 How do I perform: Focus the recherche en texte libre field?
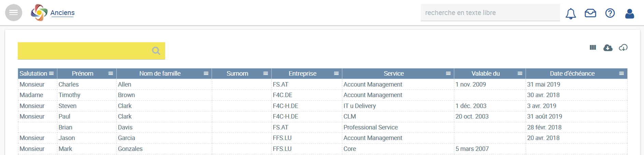(x=490, y=13)
